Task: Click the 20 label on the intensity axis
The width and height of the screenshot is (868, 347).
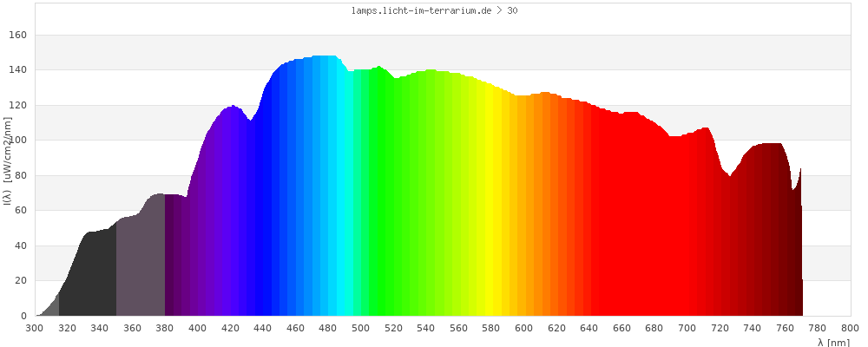Action: click(20, 281)
